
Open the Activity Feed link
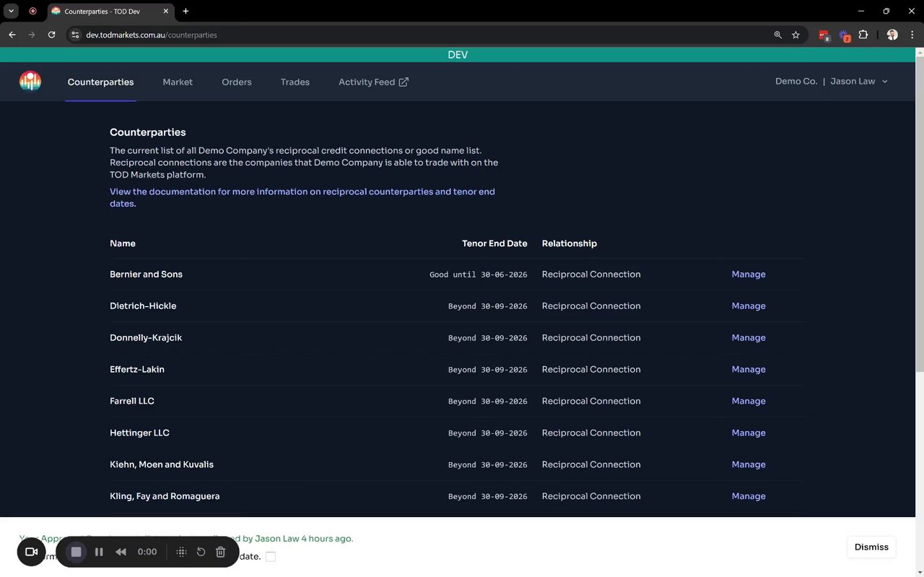tap(373, 82)
